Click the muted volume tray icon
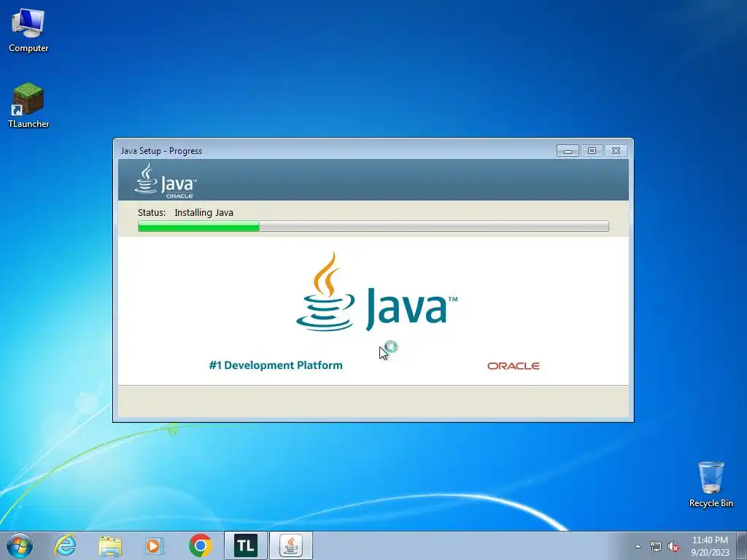 point(673,547)
